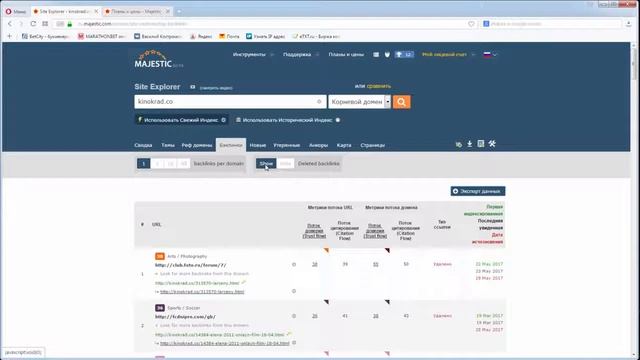
Task: Open the messages list icon in header
Action: (x=376, y=54)
